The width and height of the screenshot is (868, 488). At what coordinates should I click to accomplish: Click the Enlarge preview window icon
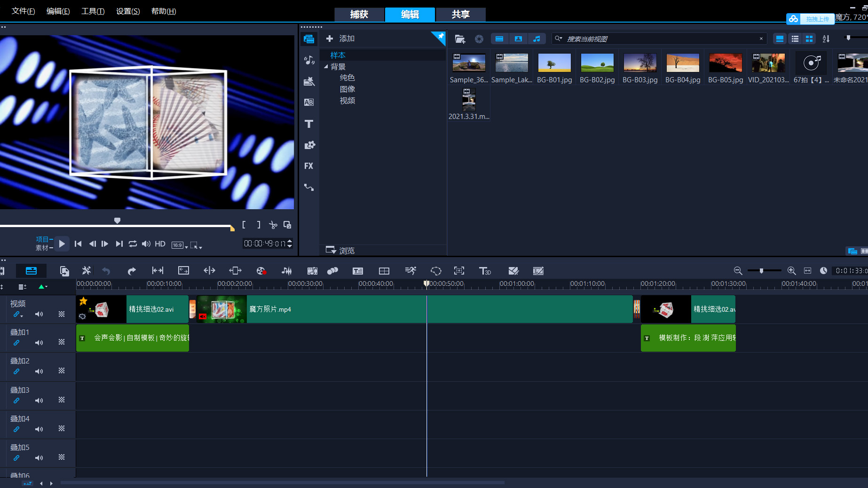pyautogui.click(x=287, y=225)
